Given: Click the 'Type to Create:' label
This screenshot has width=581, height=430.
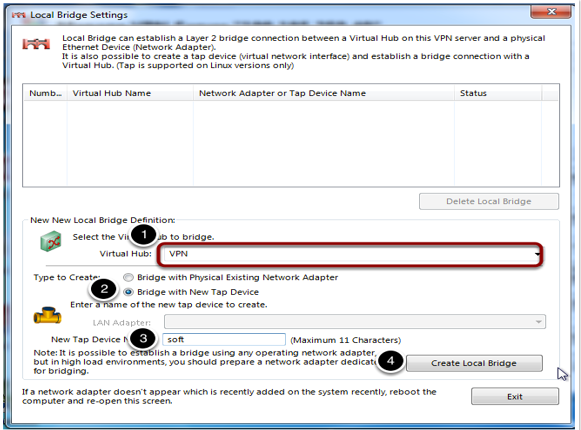Looking at the screenshot, I should (x=67, y=277).
